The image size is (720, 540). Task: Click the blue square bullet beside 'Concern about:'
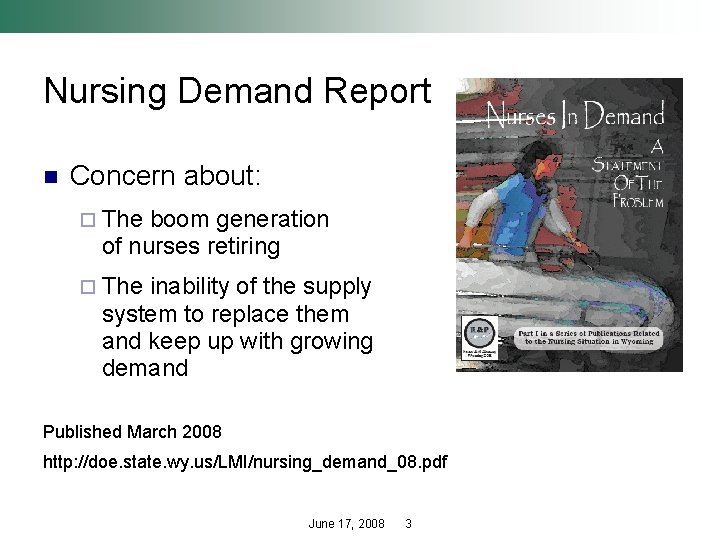pos(51,177)
